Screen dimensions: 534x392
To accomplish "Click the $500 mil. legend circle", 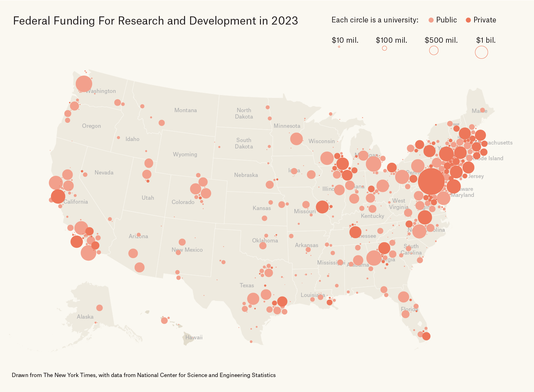I will click(x=434, y=50).
